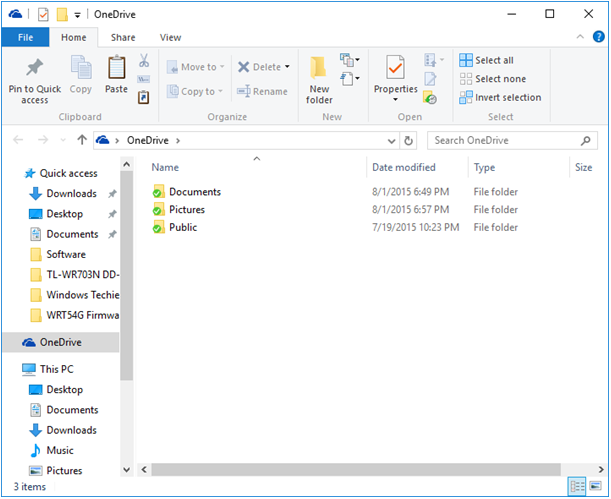
Task: Click OneDrive breadcrumb in address bar
Action: (x=148, y=141)
